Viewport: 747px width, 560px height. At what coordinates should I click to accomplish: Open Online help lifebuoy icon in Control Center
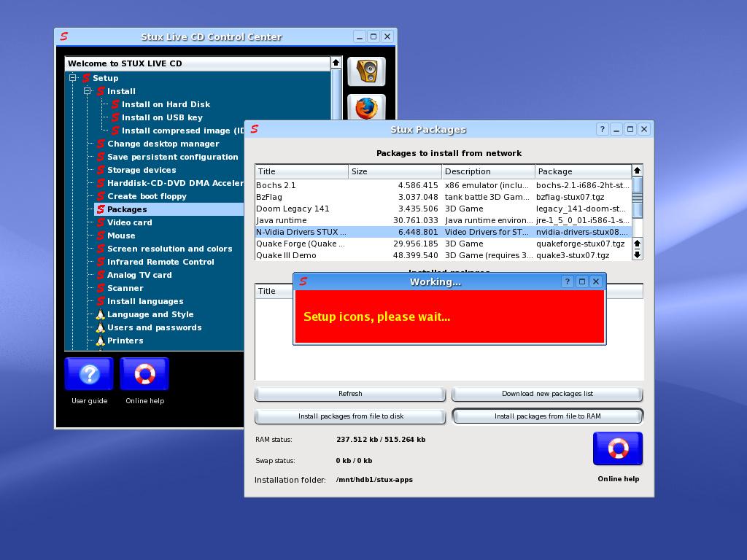(x=145, y=374)
